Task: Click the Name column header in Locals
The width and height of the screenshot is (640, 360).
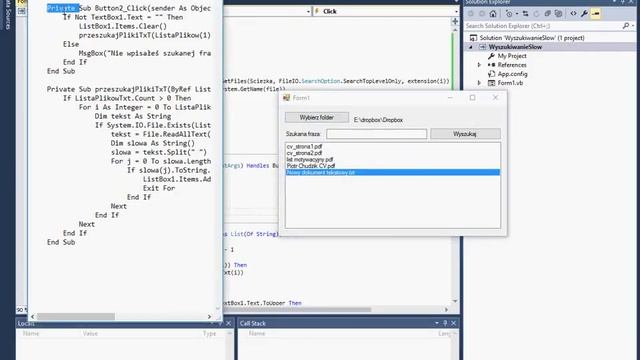Action: (x=31, y=333)
